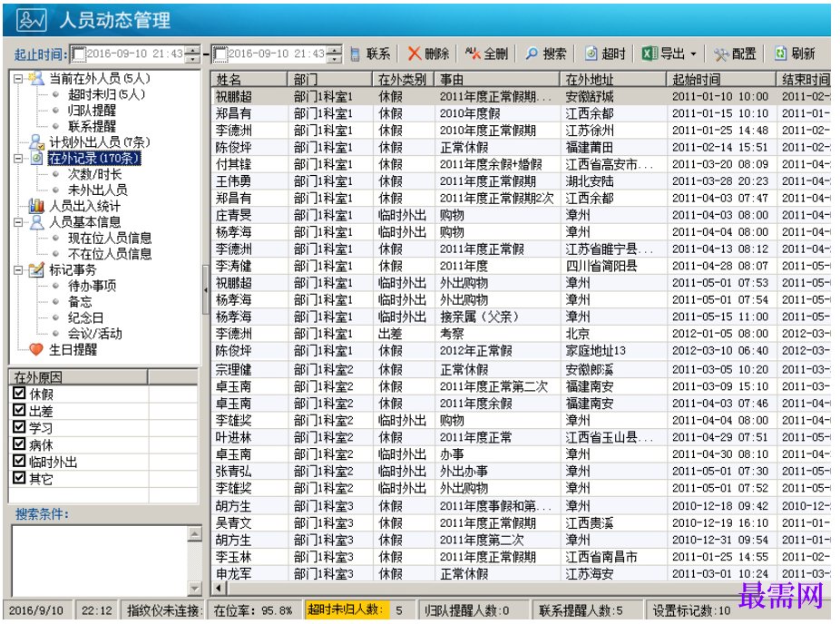Click the application logo in title bar

point(31,20)
